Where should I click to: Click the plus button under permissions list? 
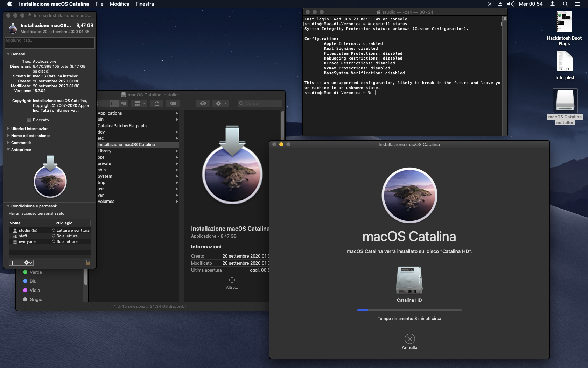(12, 263)
